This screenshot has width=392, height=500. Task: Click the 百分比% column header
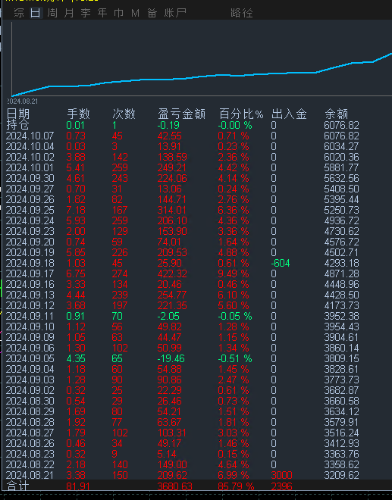pos(241,114)
